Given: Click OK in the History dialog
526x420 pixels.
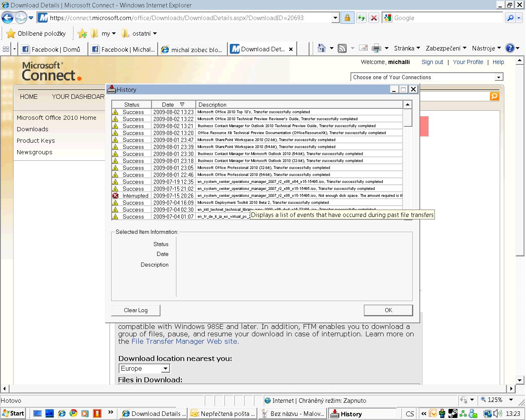Looking at the screenshot, I should coord(388,310).
